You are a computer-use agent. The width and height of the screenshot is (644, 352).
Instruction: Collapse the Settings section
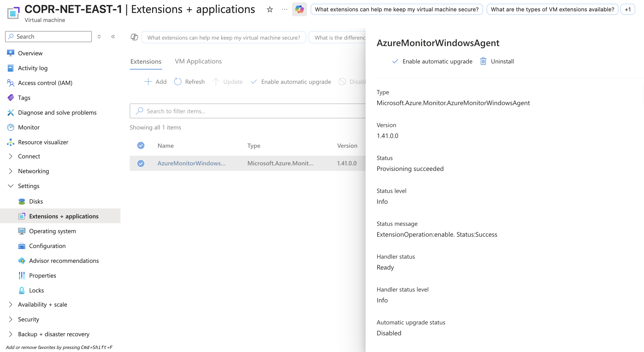point(10,186)
